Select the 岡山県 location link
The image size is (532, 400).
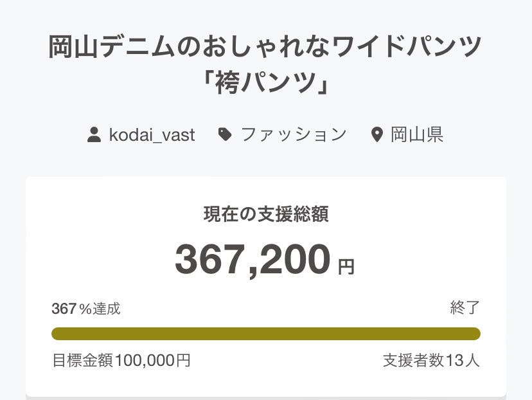click(x=416, y=134)
